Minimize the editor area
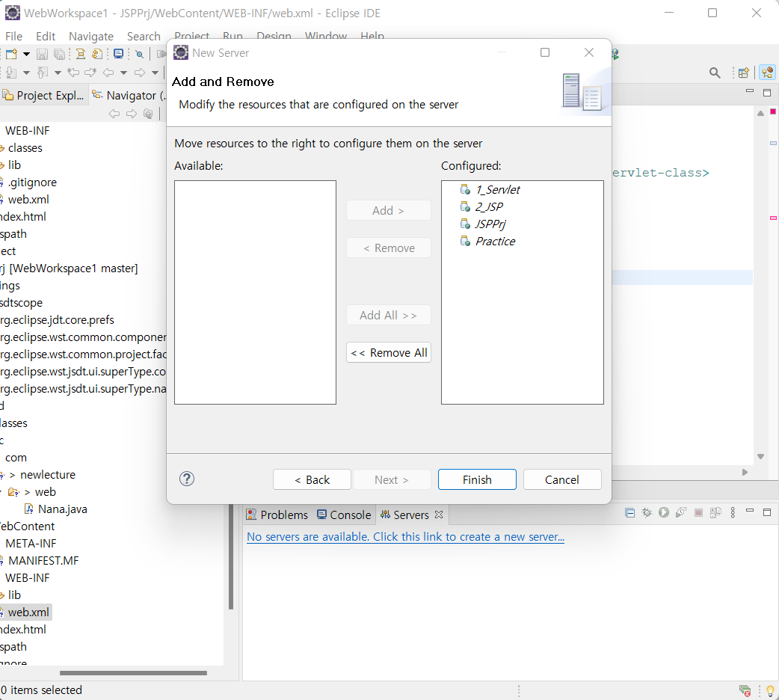 click(750, 91)
